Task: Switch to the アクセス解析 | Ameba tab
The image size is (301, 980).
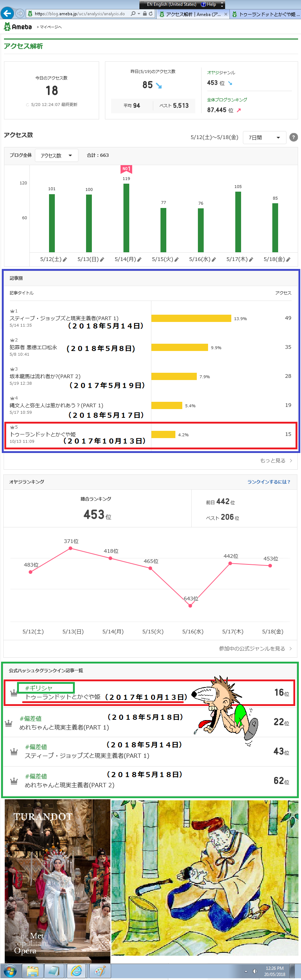Action: [x=193, y=14]
